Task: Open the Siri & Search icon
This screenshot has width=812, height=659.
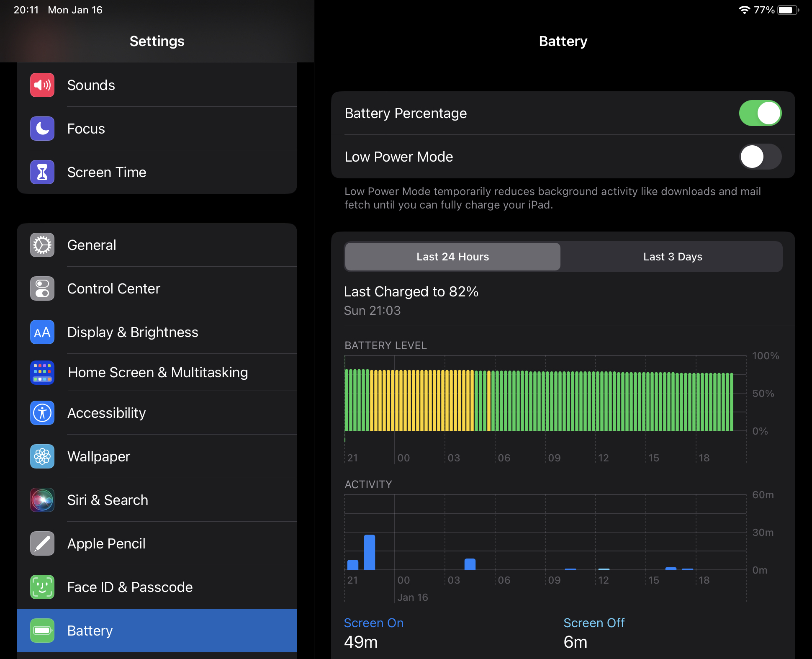Action: [42, 500]
